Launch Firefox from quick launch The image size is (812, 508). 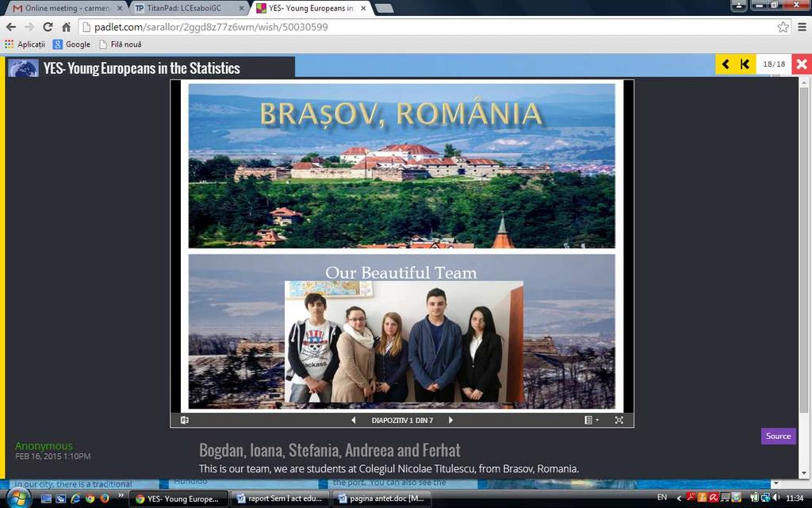105,498
